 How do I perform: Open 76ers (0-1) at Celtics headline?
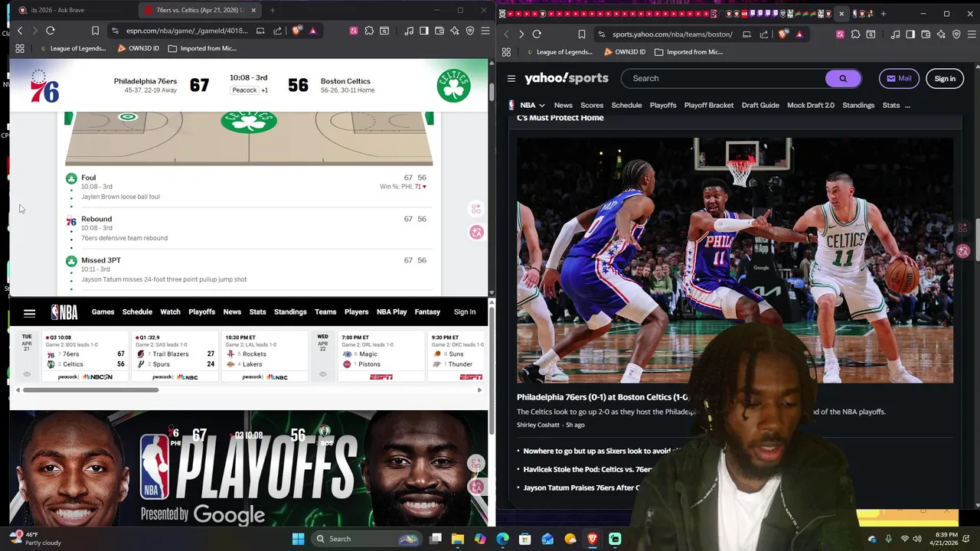(602, 397)
